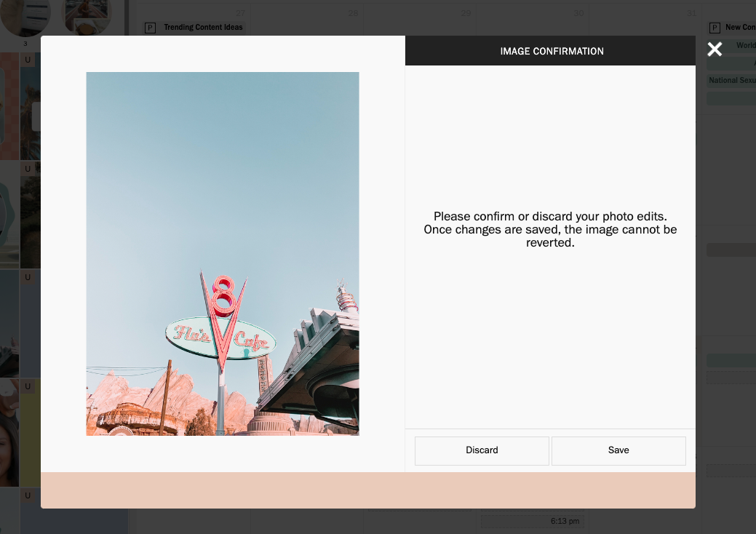
Task: Open the 'National Sexu' calendar event
Action: [x=732, y=81]
